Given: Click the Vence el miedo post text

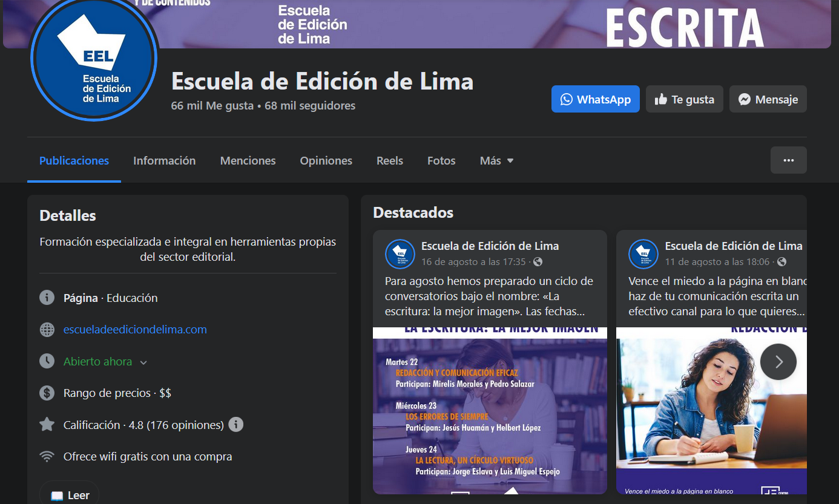Looking at the screenshot, I should click(x=717, y=296).
